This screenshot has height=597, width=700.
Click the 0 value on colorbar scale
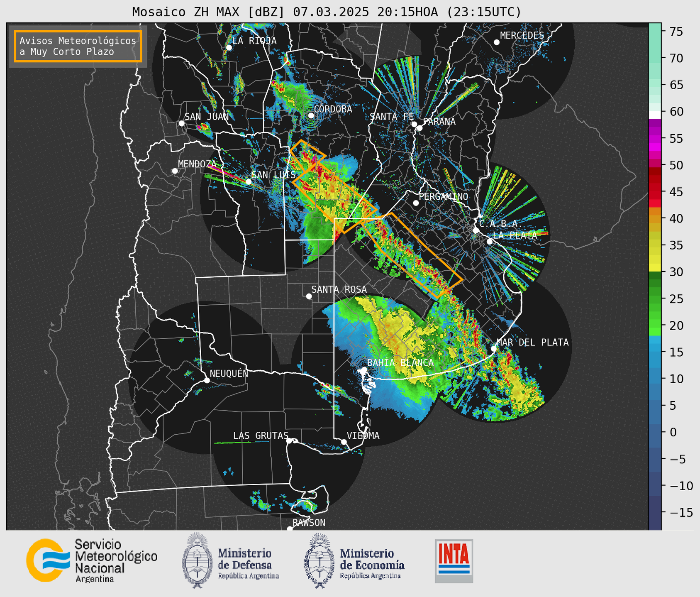673,432
